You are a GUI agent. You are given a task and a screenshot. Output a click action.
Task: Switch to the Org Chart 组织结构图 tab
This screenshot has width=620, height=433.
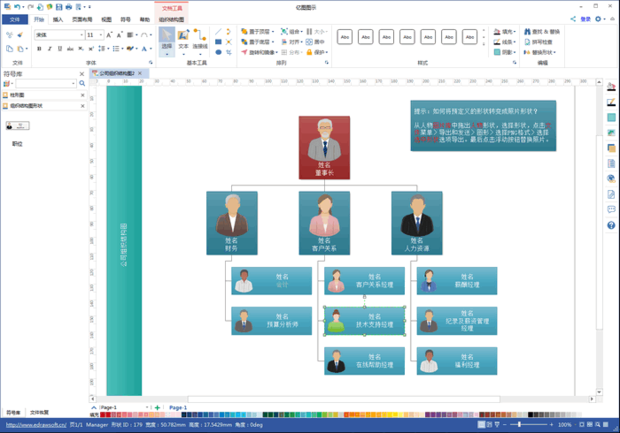point(171,19)
